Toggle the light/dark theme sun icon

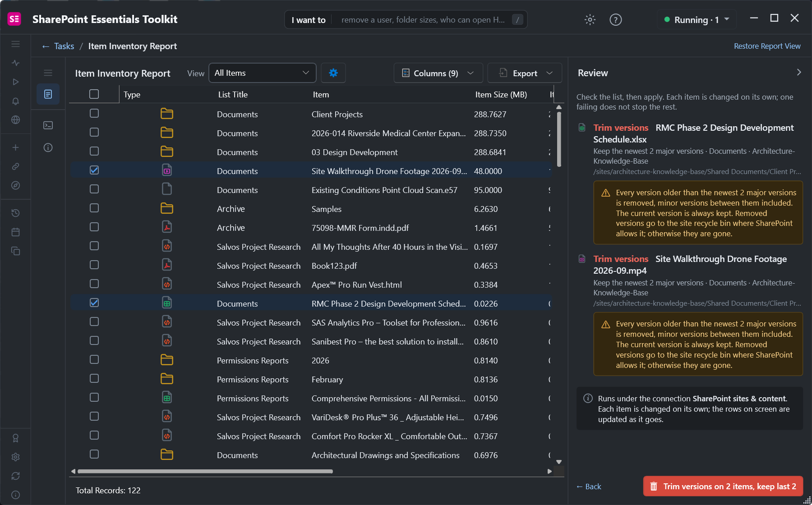tap(590, 19)
